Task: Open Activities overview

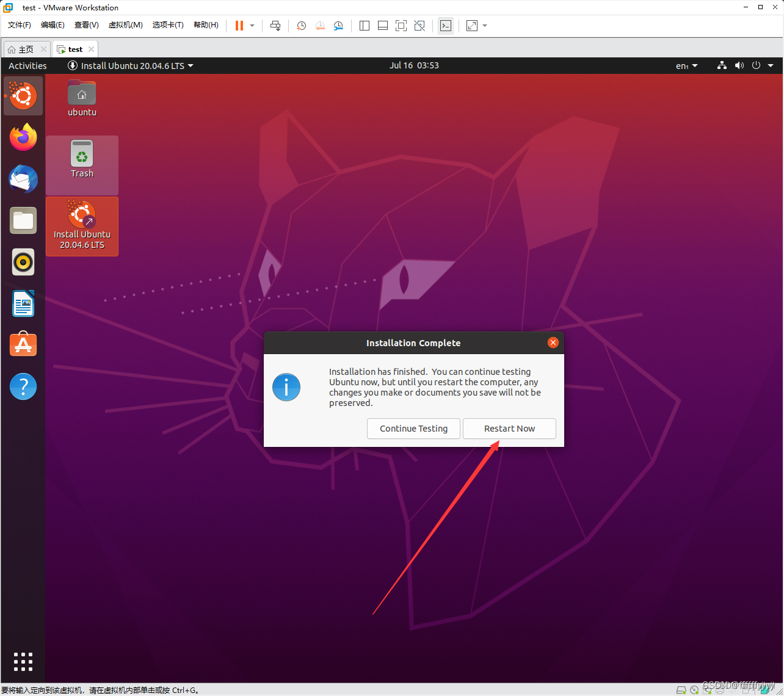Action: click(27, 65)
